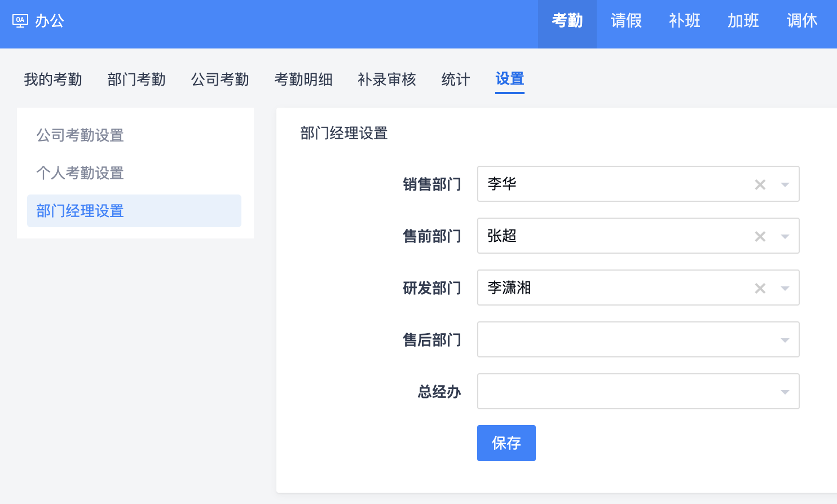Open the 调休 top menu
This screenshot has width=837, height=504.
802,21
